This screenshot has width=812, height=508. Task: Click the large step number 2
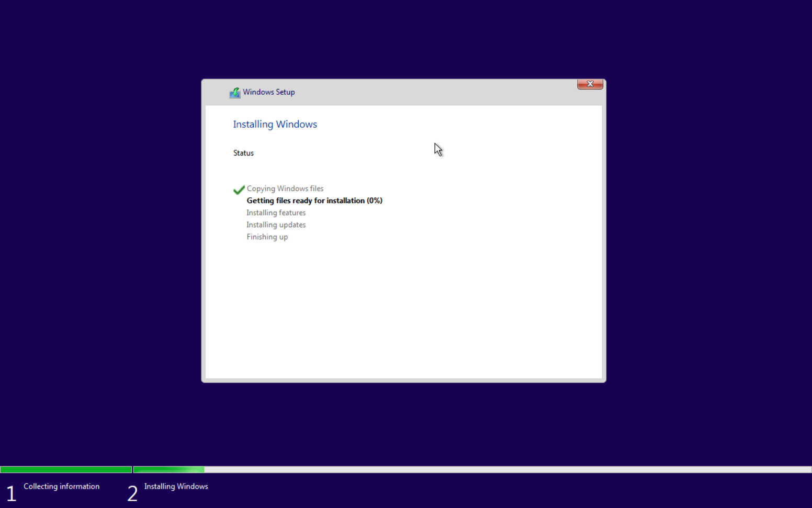point(132,493)
